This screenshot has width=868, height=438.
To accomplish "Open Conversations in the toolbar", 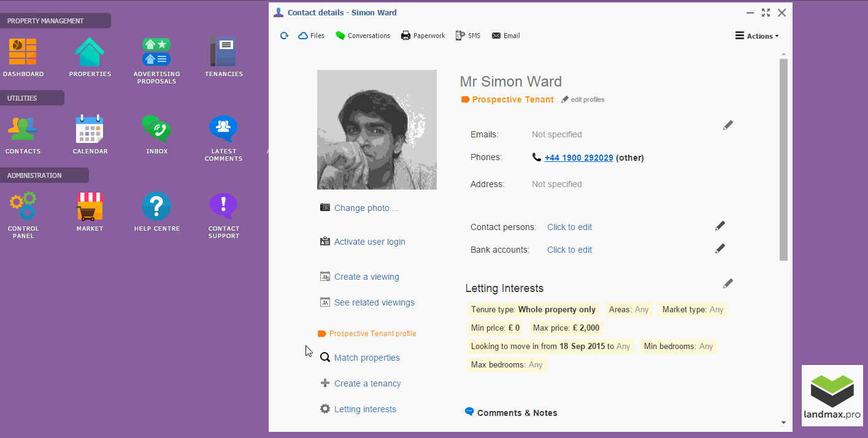I will 363,36.
